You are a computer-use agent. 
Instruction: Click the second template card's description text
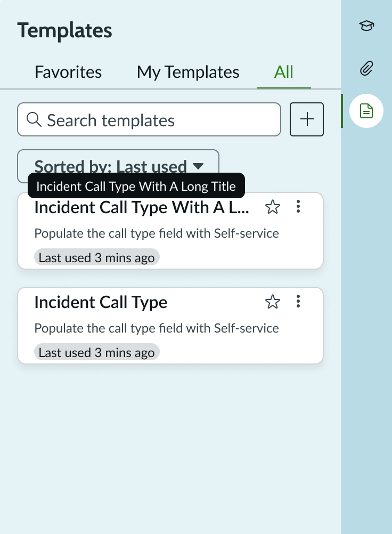(157, 328)
